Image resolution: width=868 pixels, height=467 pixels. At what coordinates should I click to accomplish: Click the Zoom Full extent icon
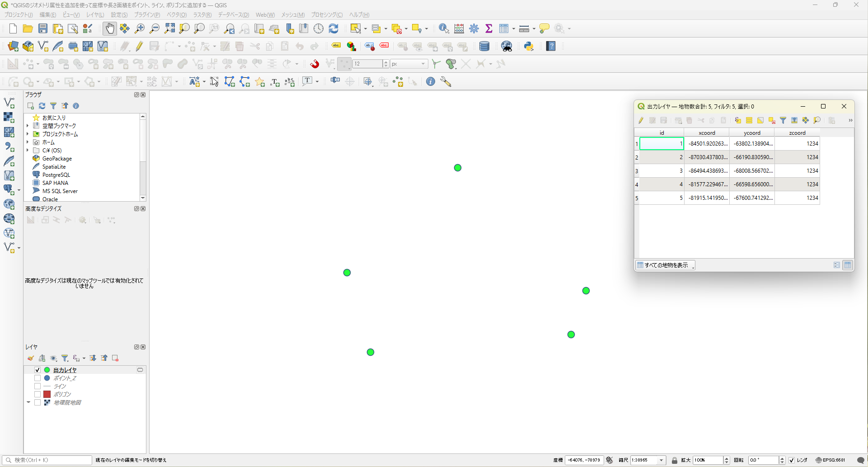click(169, 29)
